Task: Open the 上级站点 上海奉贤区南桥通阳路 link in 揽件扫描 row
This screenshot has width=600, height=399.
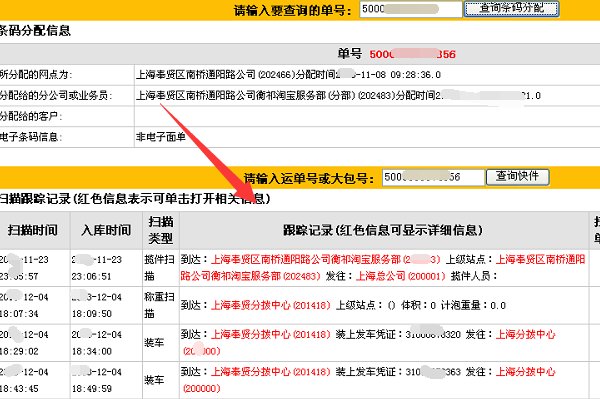Action: (540, 260)
